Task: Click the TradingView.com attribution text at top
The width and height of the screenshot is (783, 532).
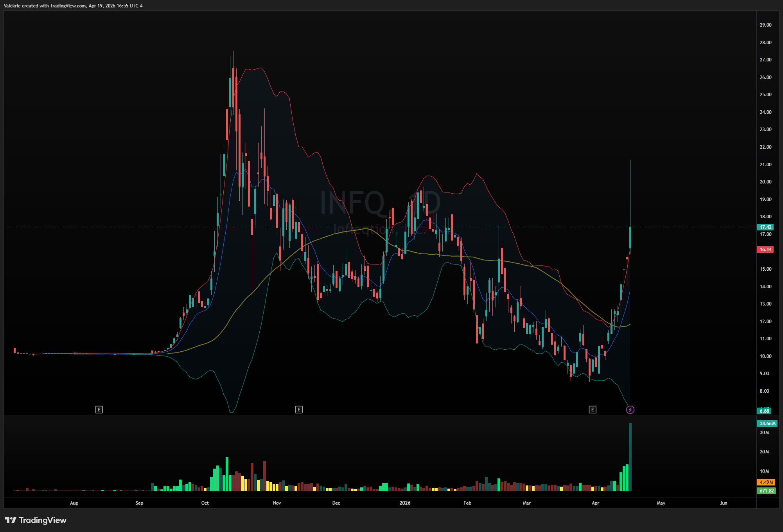Action: [68, 6]
